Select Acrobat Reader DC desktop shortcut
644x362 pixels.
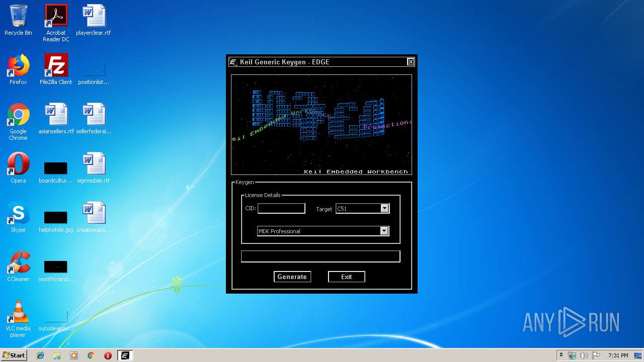click(x=56, y=23)
